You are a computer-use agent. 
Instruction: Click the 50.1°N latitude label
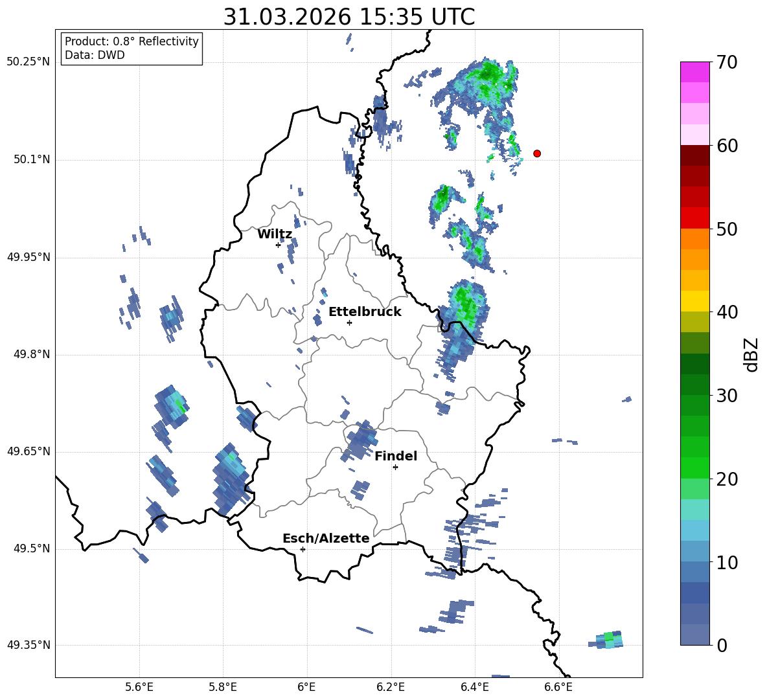[x=31, y=160]
